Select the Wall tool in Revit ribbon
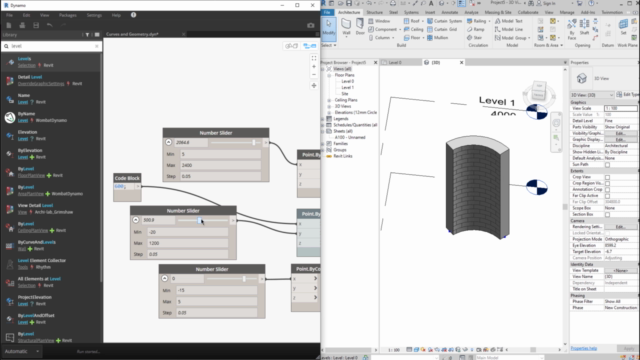The width and height of the screenshot is (640, 360). [x=346, y=27]
